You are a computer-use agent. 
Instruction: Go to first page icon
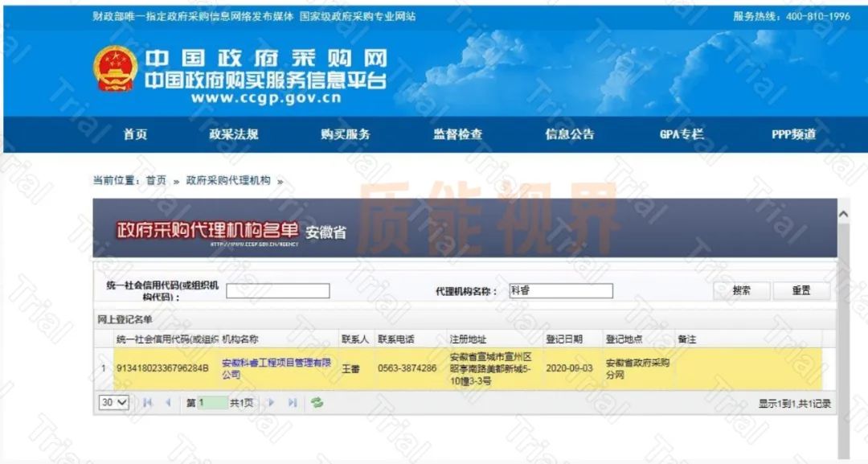coord(147,403)
